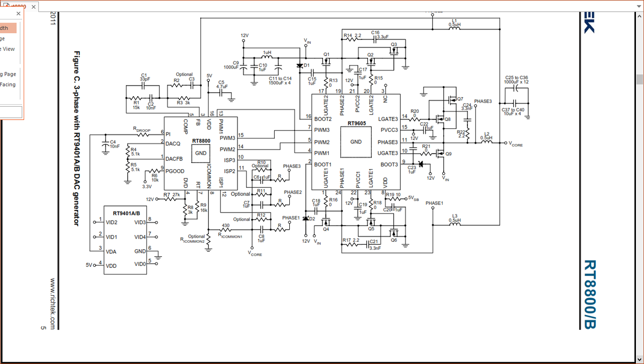The width and height of the screenshot is (644, 364).
Task: Click the DACQ pin label
Action: click(173, 143)
